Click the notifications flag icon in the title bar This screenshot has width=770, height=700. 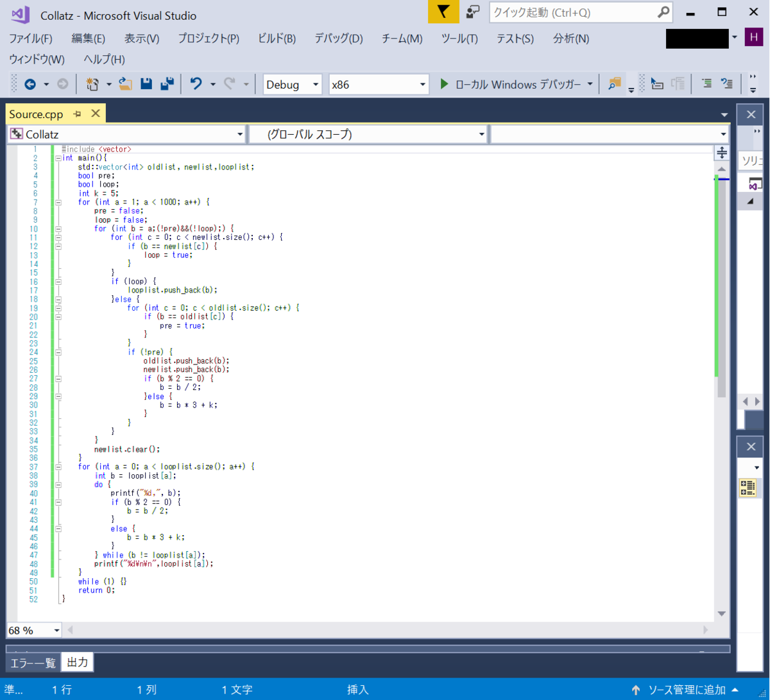(443, 12)
